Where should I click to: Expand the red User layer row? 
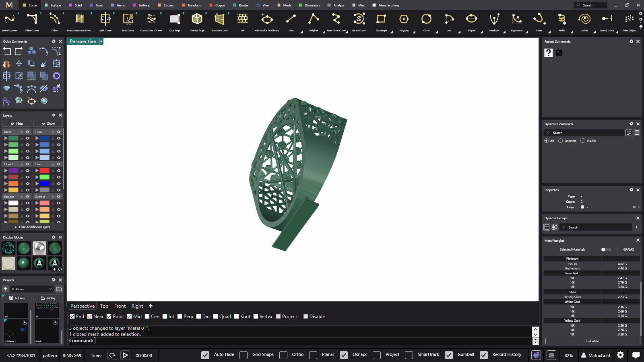[x=37, y=171]
